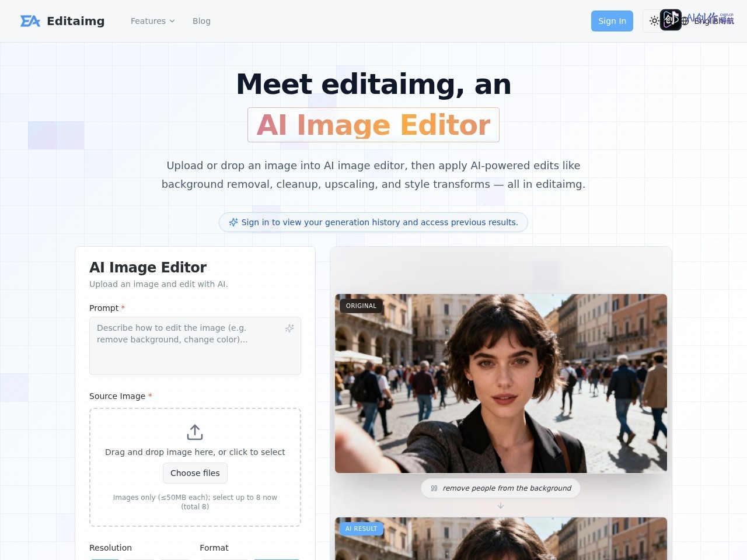The image size is (747, 560).
Task: Open the Blog page
Action: click(201, 21)
